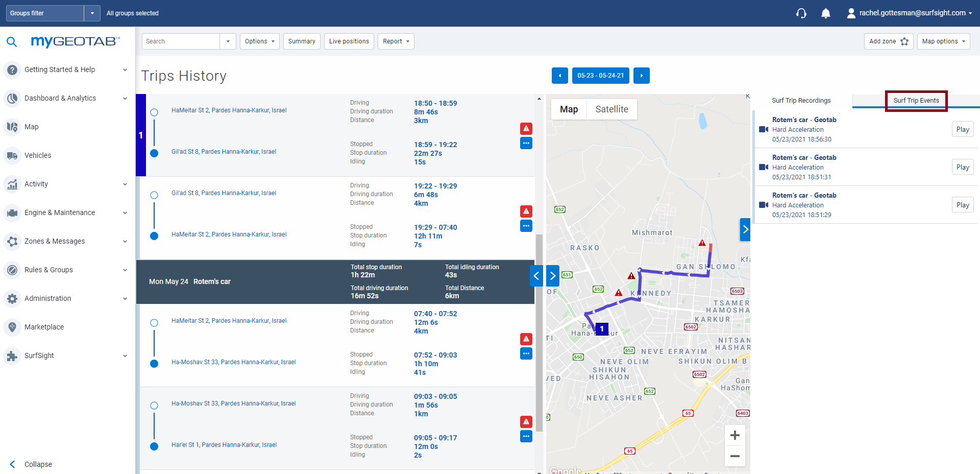
Task: Expand Getting Started & Help menu
Action: point(125,69)
